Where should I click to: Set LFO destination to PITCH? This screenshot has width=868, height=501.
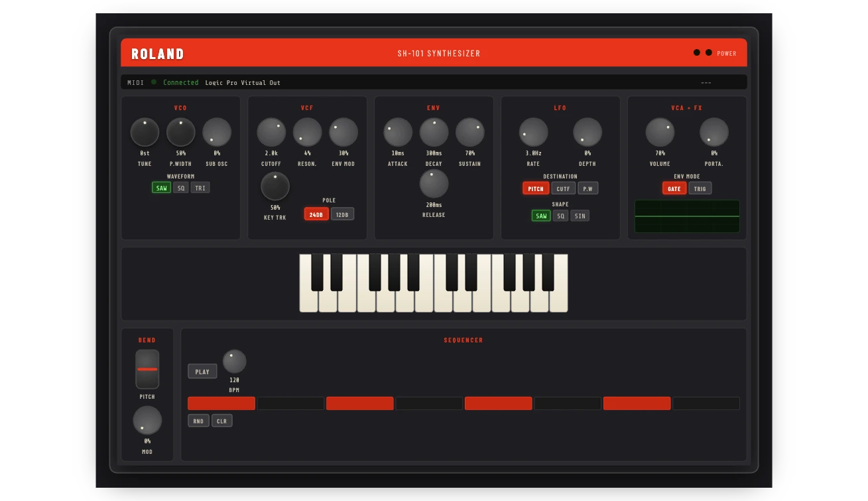536,188
